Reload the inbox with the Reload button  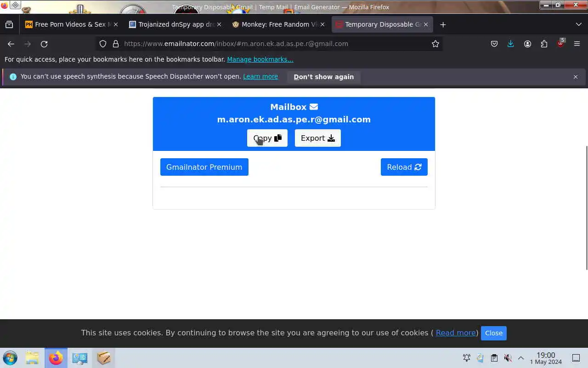pyautogui.click(x=404, y=167)
